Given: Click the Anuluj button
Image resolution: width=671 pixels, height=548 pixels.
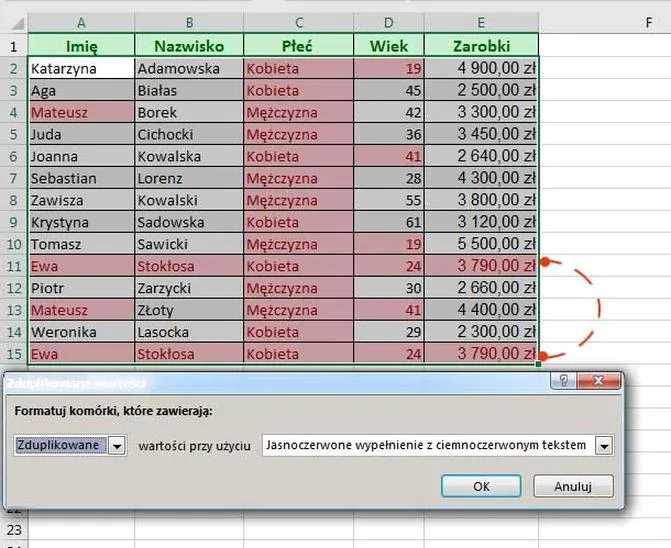Looking at the screenshot, I should pyautogui.click(x=573, y=486).
